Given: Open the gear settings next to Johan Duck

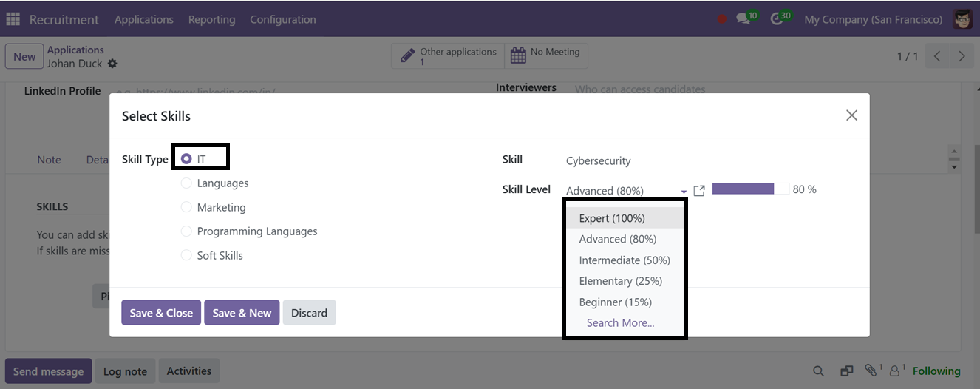Looking at the screenshot, I should 112,64.
